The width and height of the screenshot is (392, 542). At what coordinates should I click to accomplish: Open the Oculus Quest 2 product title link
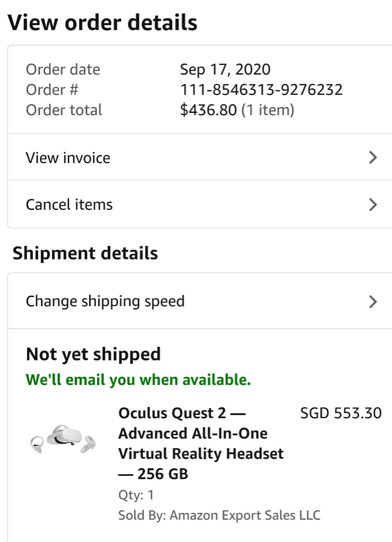tap(201, 443)
